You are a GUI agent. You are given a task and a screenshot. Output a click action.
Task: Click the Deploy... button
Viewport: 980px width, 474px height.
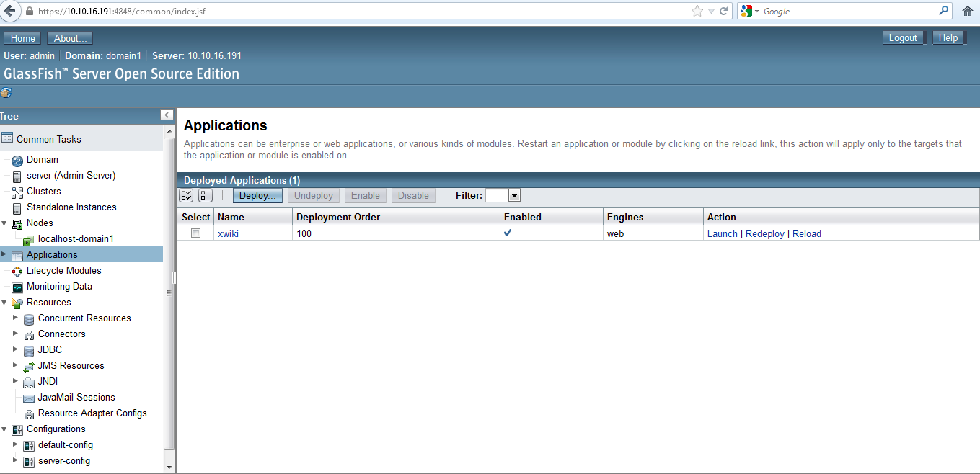257,195
